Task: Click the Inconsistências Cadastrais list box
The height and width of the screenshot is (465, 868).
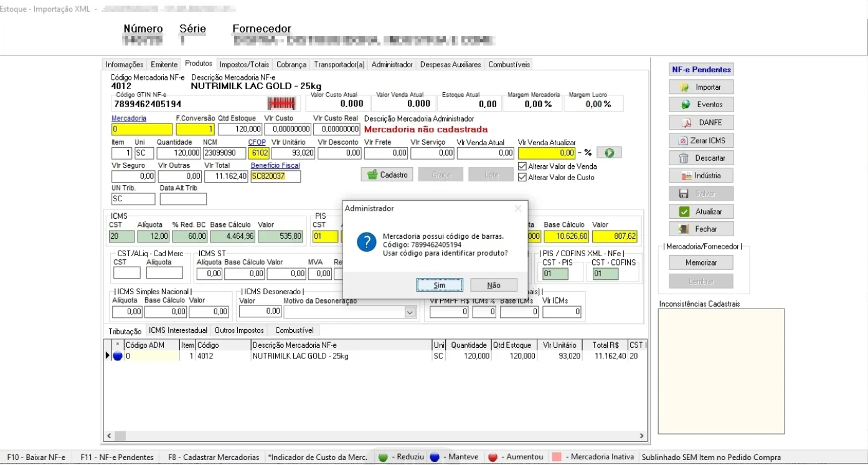Action: pos(721,372)
